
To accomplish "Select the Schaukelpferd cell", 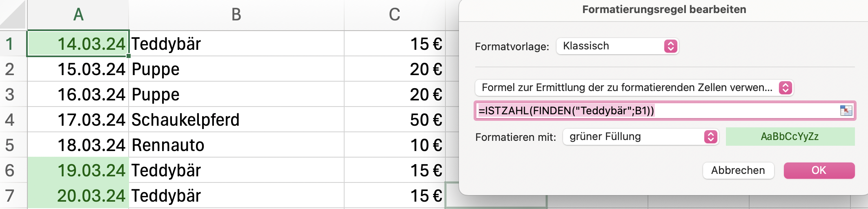I will click(x=236, y=120).
